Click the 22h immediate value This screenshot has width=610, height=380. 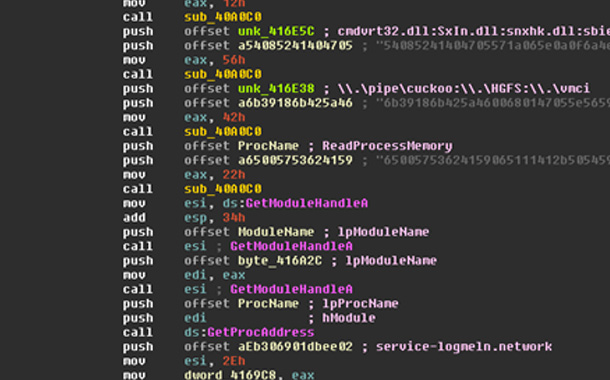(234, 175)
